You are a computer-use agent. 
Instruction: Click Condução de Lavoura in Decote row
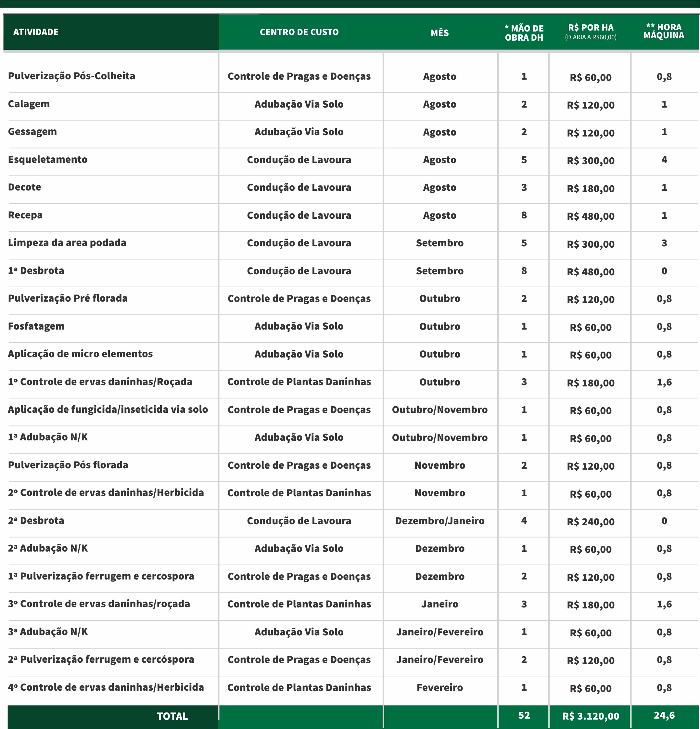tap(299, 188)
